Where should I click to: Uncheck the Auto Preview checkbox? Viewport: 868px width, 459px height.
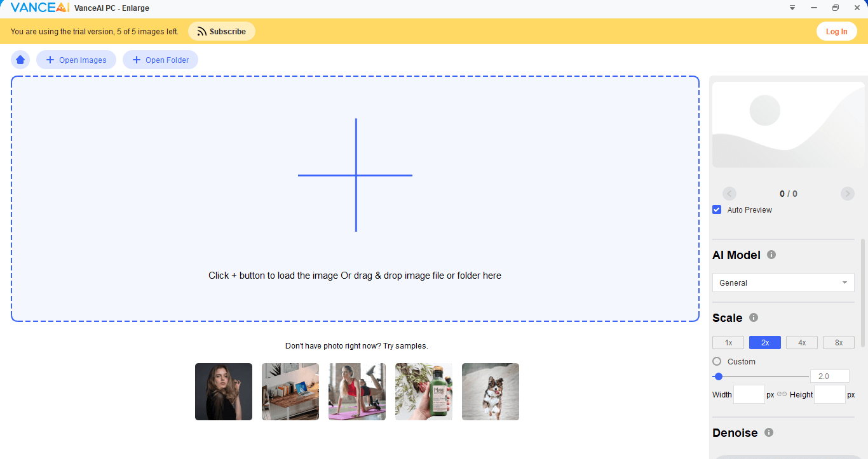[717, 209]
